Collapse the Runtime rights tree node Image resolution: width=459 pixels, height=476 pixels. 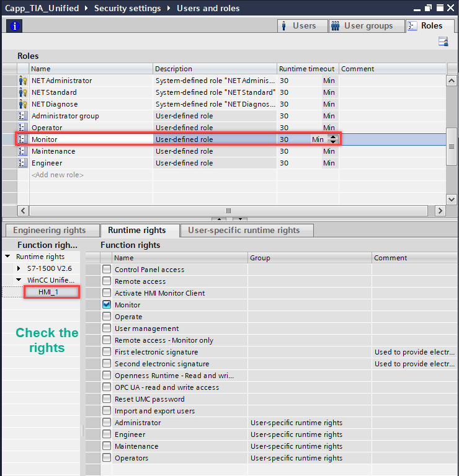[7, 257]
